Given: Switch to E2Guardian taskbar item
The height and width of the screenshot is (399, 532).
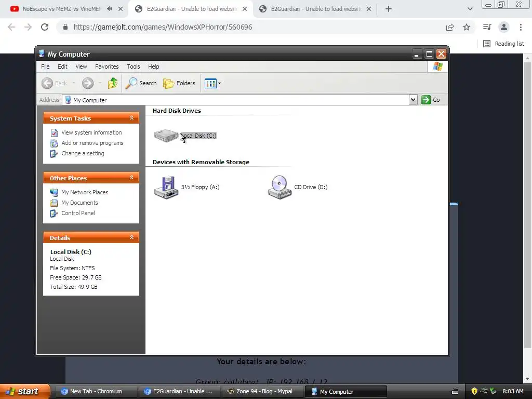Looking at the screenshot, I should [x=179, y=392].
